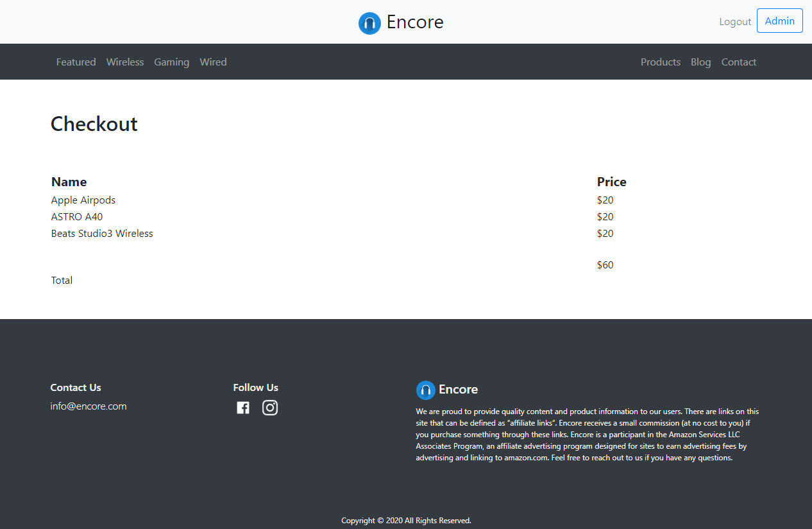Click the Follow Us footer heading

coord(255,387)
